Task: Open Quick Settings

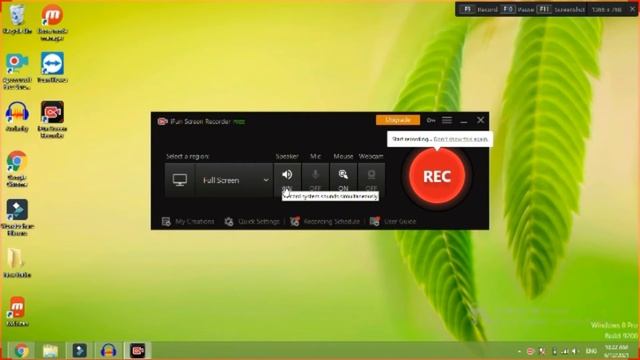Action: tap(252, 221)
